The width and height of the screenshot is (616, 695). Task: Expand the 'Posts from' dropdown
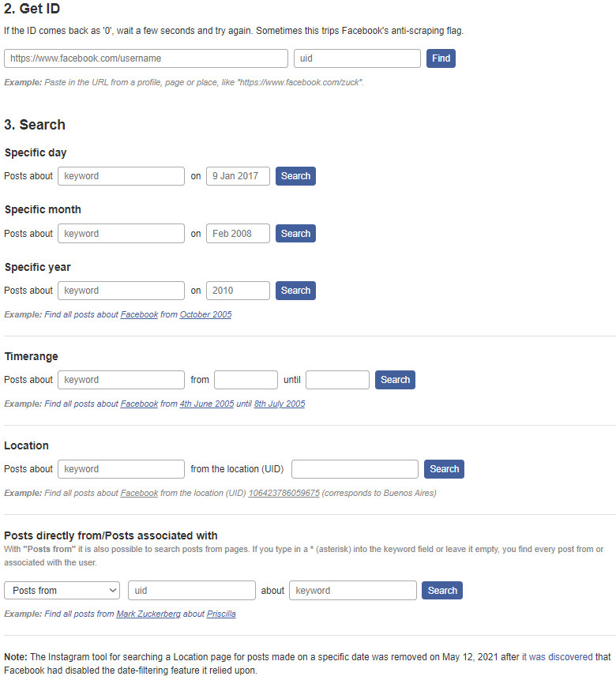pyautogui.click(x=62, y=591)
